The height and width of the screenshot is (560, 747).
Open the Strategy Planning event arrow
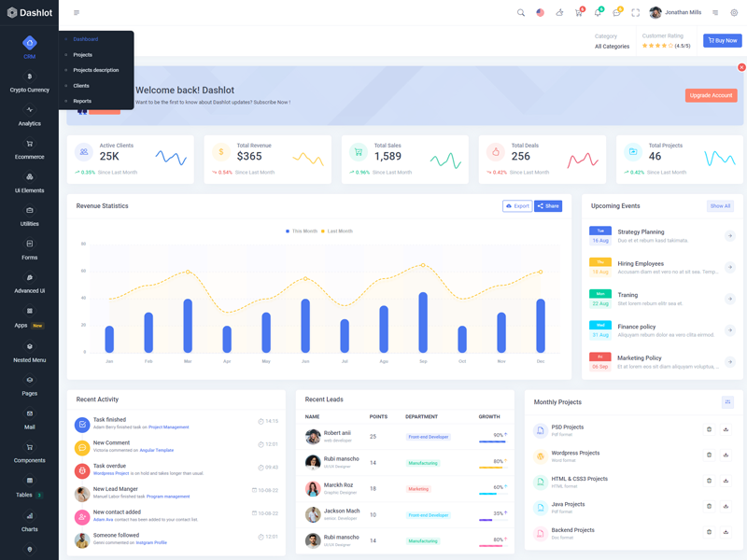pos(730,236)
